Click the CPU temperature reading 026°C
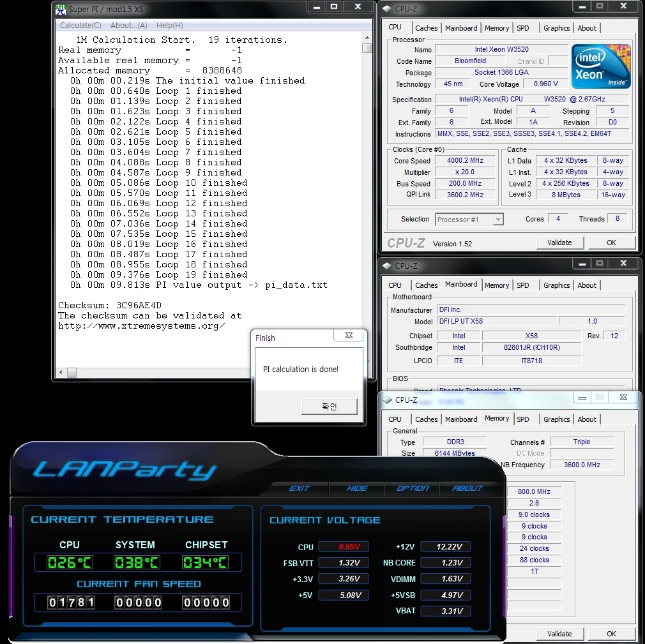 tap(70, 562)
